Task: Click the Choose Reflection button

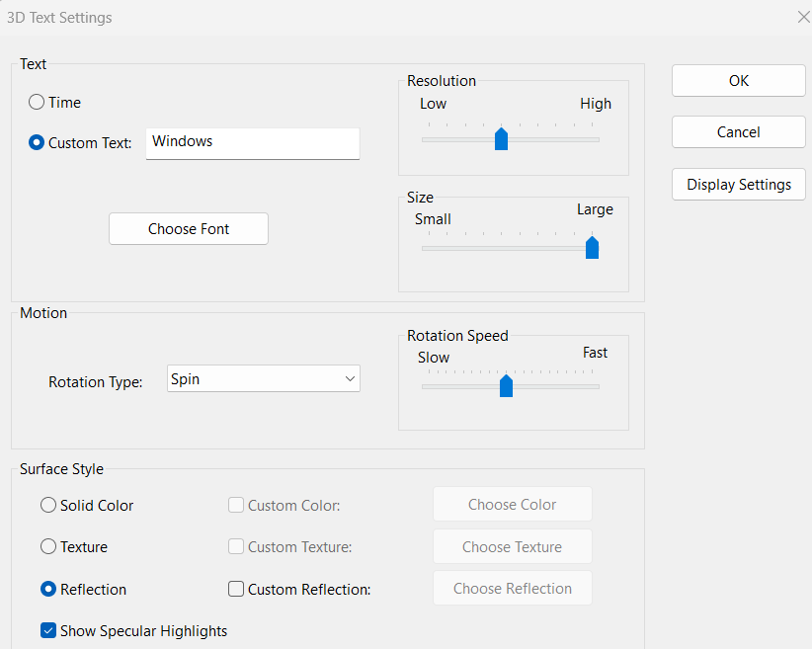Action: point(512,588)
